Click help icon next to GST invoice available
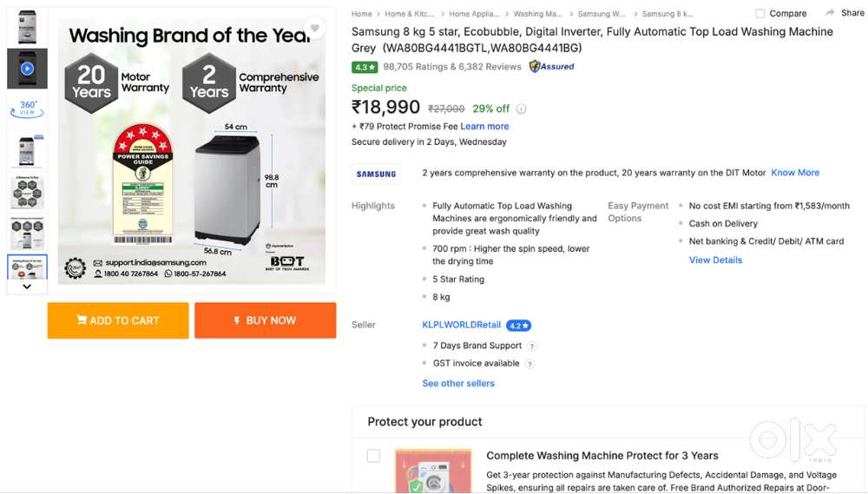Screen dimensions: 868x494 click(x=529, y=365)
